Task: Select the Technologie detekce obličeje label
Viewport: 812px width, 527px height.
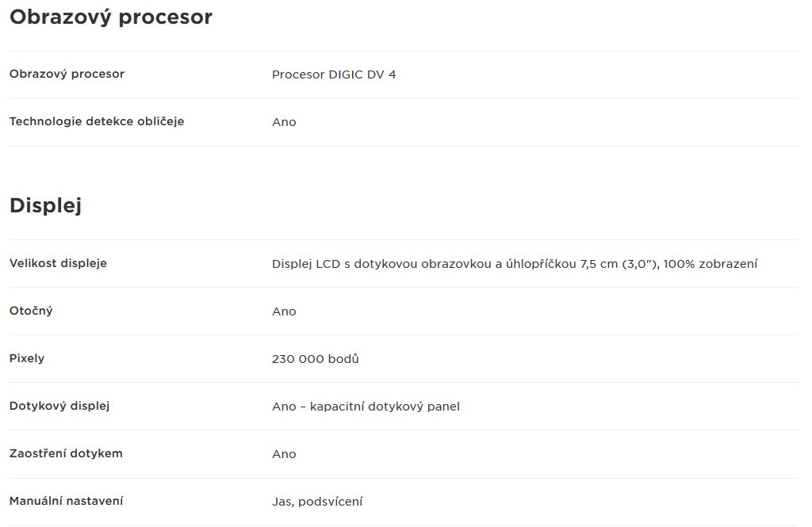Action: [x=97, y=122]
